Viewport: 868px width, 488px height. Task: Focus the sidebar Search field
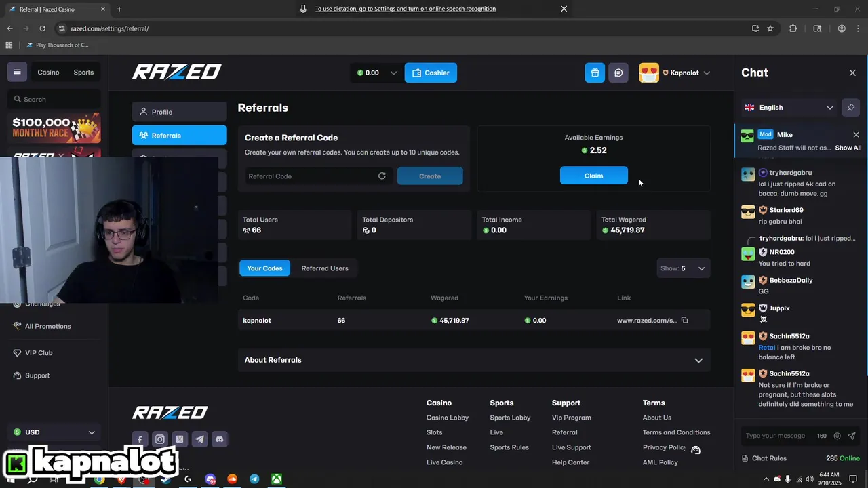tap(54, 99)
